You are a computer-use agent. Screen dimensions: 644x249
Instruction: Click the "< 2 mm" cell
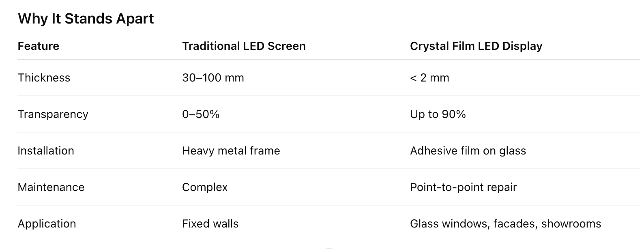coord(429,78)
